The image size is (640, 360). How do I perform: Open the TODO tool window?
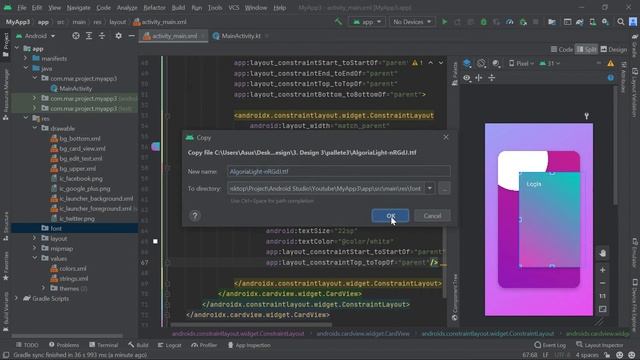point(27,345)
